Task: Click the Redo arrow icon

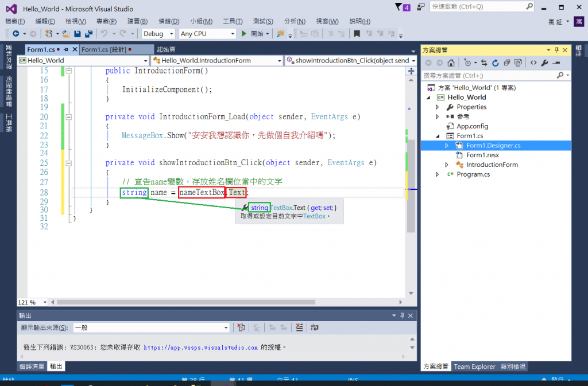Action: pos(123,34)
